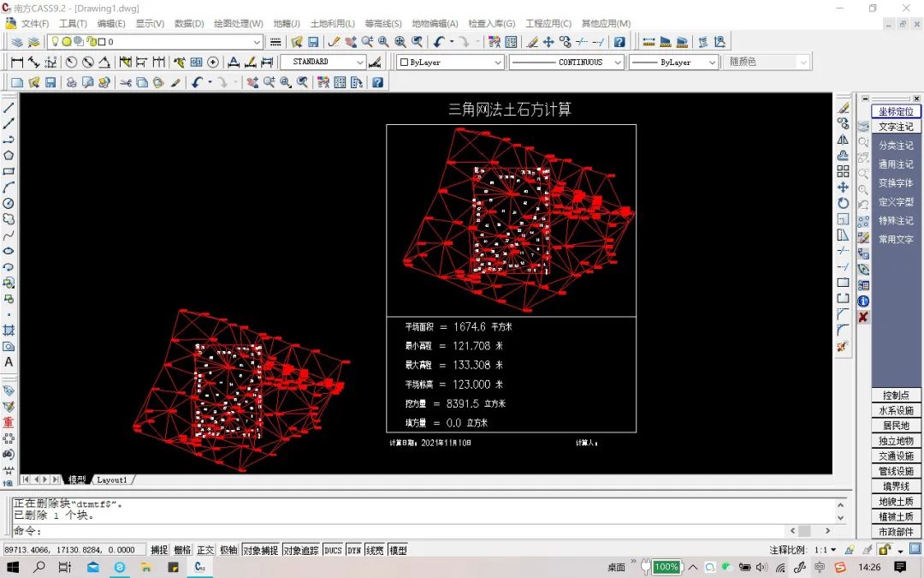The height and width of the screenshot is (578, 924).
Task: Select the mirror tool
Action: click(x=844, y=140)
